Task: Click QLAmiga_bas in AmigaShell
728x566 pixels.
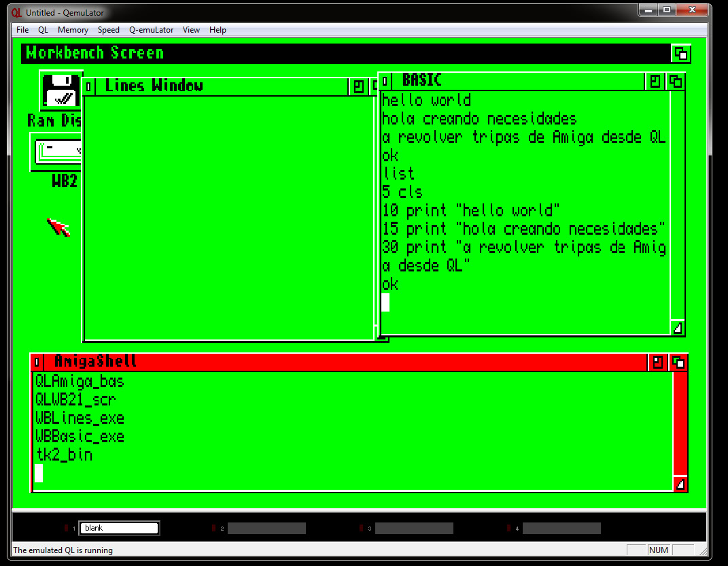Action: coord(80,382)
